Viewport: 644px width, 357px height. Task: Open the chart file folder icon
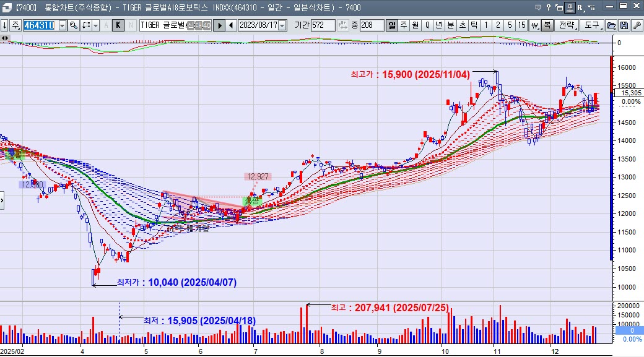[611, 25]
